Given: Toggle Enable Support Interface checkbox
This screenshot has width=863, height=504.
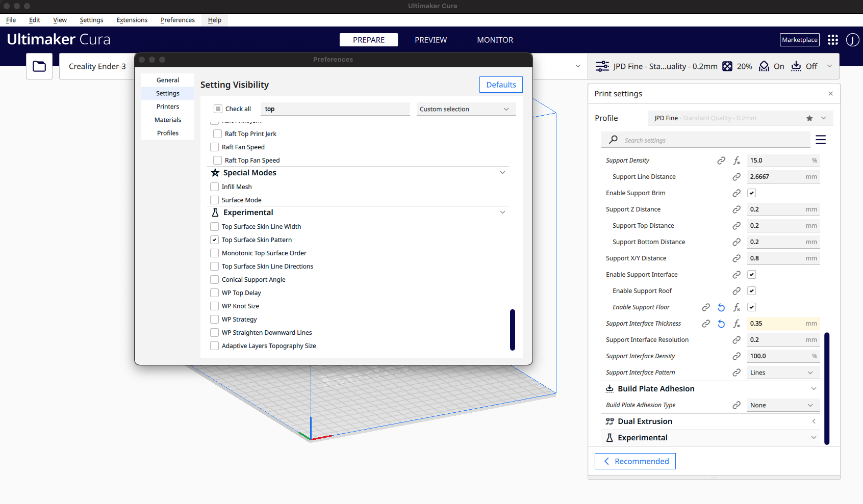Looking at the screenshot, I should click(x=751, y=275).
